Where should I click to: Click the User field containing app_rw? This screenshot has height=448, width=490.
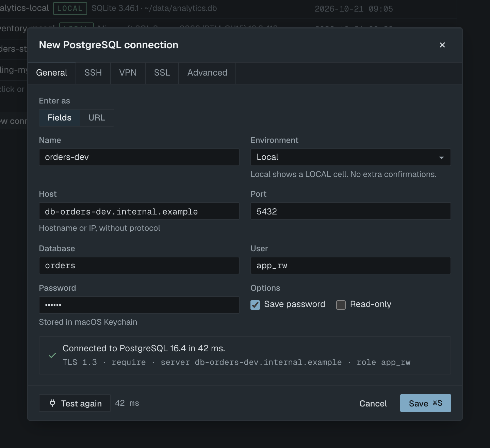tap(350, 266)
